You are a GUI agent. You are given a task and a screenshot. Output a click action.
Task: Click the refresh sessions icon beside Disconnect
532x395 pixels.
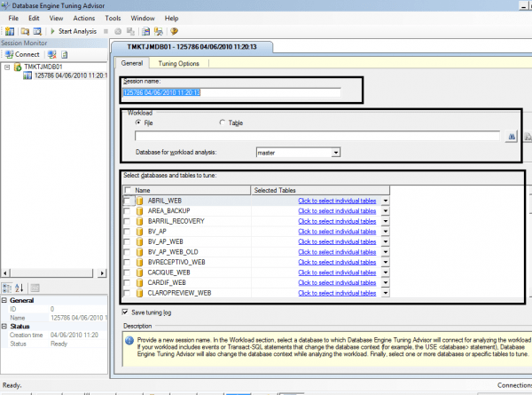(x=65, y=54)
